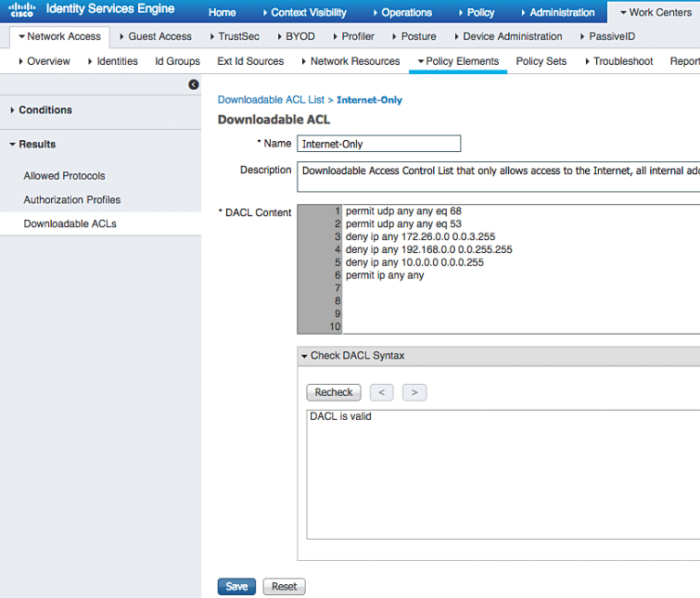Viewport: 700px width, 598px height.
Task: Open the TrustSec tab
Action: [x=235, y=36]
